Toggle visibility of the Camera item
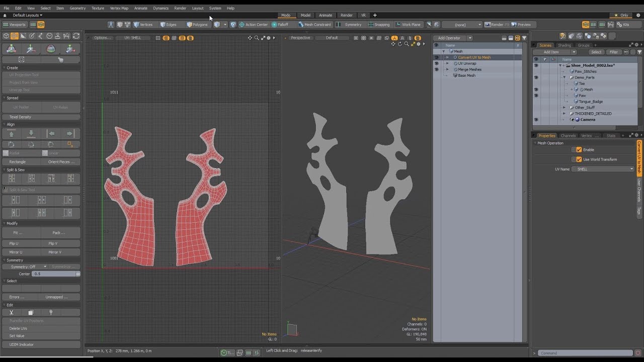The width and height of the screenshot is (644, 362). pyautogui.click(x=536, y=120)
